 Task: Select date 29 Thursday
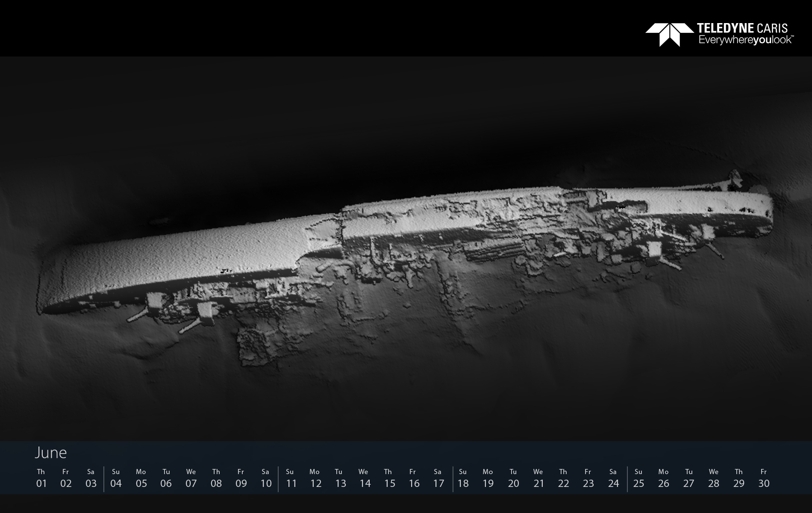click(x=738, y=478)
